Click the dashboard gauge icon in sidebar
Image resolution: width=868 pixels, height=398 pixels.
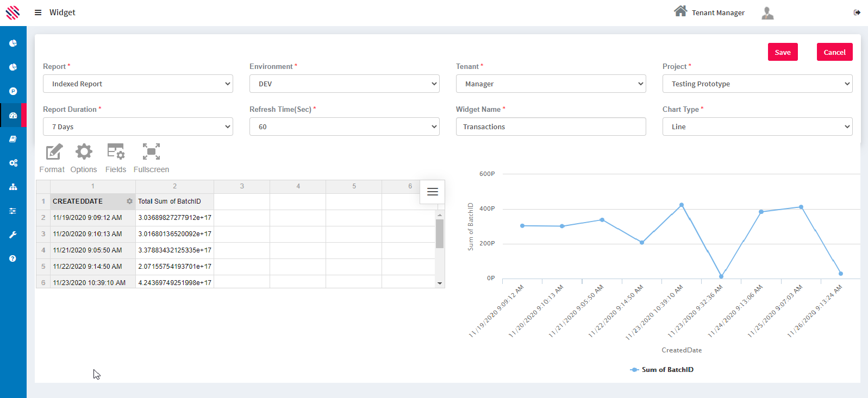13,115
